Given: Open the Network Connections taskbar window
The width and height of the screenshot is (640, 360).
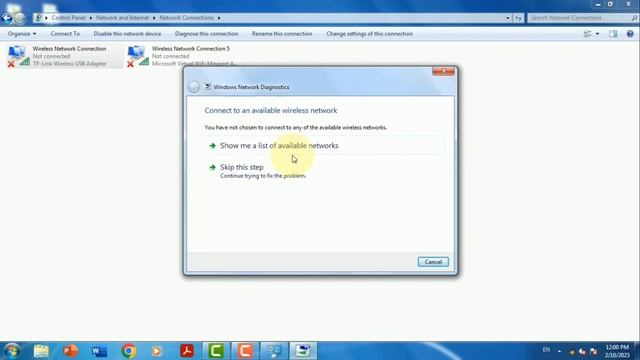Looking at the screenshot, I should 274,351.
